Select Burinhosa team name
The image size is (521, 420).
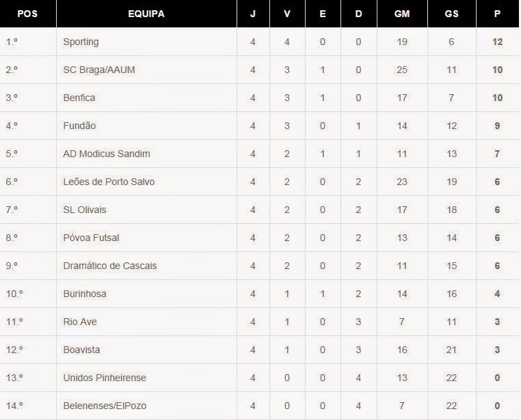pos(85,294)
